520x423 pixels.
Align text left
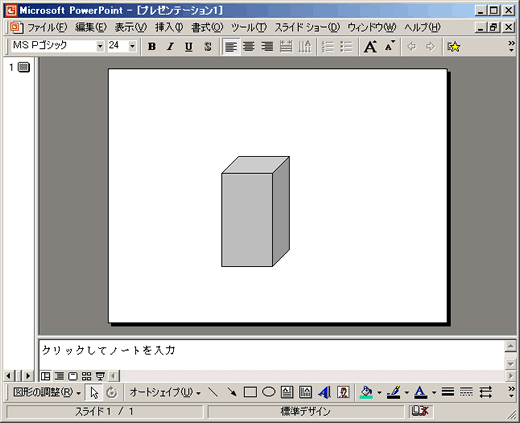pyautogui.click(x=231, y=47)
